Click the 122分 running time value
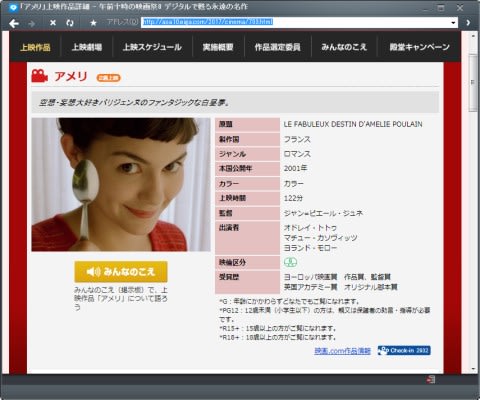480x400 pixels. click(x=293, y=198)
